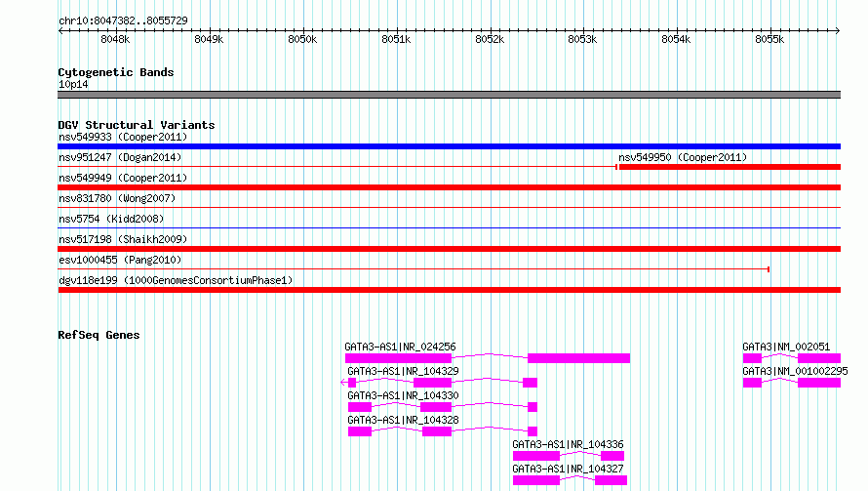Click the large right exon of NR_024256
Screen dimensions: 868x491
point(578,358)
